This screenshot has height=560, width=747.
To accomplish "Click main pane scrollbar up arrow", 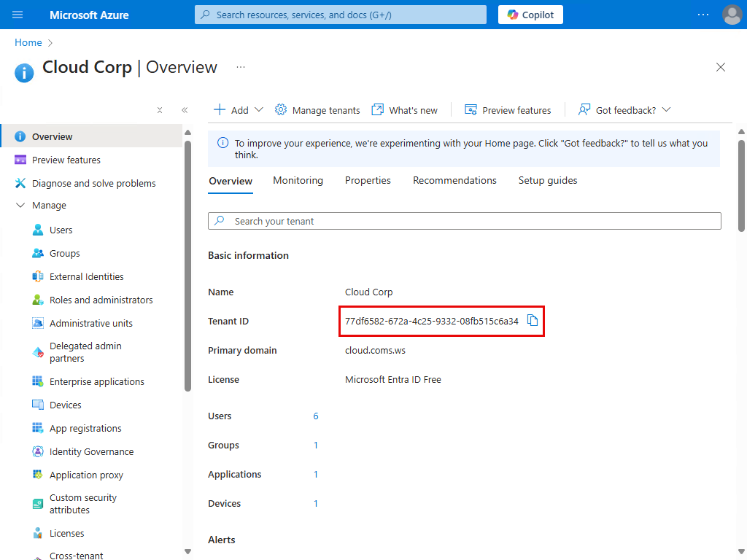I will (x=741, y=131).
